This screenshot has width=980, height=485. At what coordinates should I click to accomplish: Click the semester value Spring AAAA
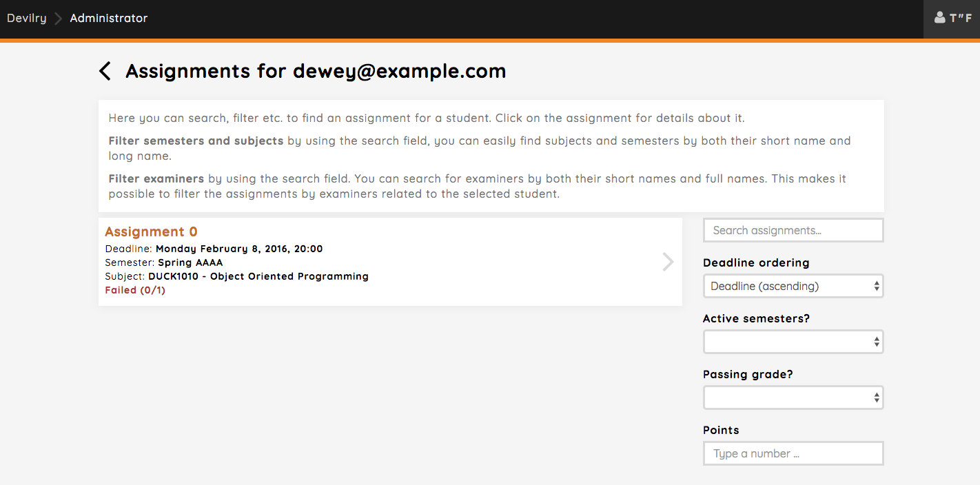(190, 262)
